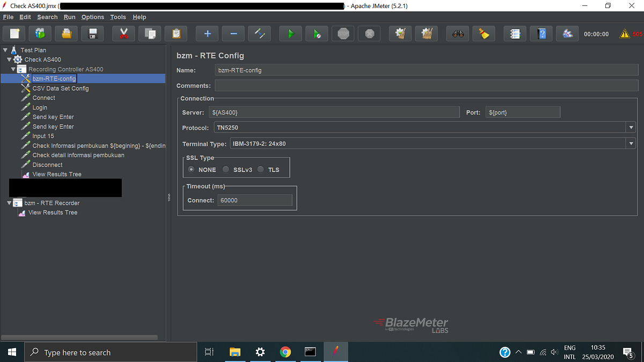This screenshot has height=362, width=644.
Task: Click the Comments input field
Action: pyautogui.click(x=427, y=86)
